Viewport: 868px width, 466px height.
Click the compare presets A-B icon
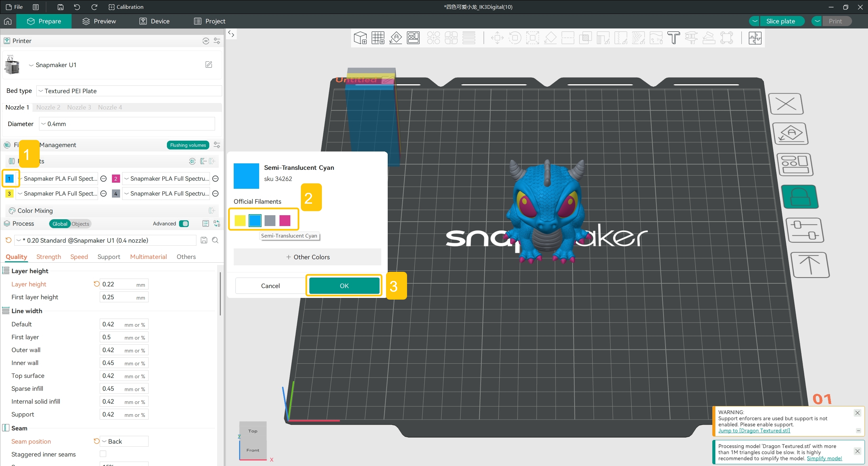(217, 223)
